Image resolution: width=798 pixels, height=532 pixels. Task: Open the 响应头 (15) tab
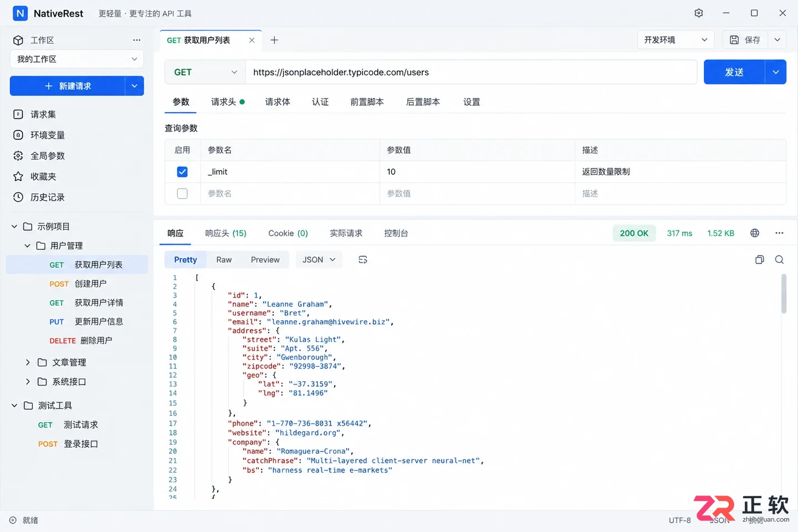point(226,233)
